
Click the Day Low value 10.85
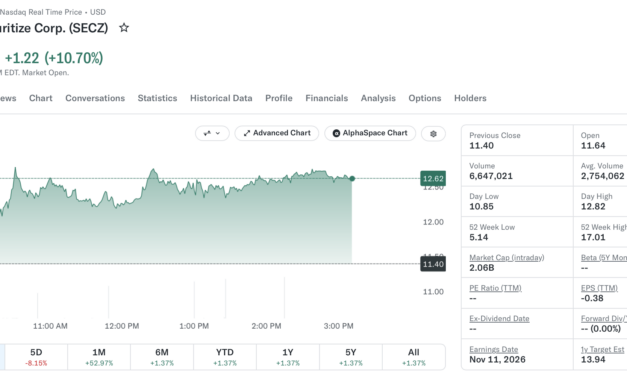click(481, 207)
